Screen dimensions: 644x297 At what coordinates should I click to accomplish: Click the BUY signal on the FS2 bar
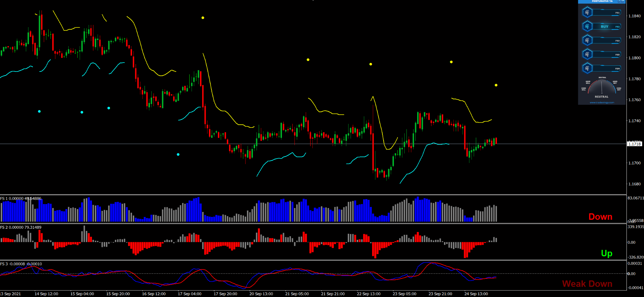pos(605,27)
